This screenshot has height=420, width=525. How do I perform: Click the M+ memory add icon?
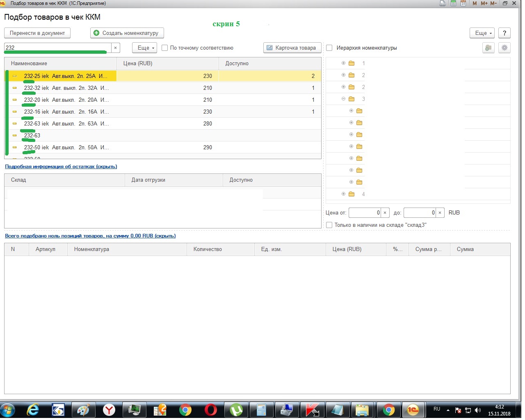484,3
